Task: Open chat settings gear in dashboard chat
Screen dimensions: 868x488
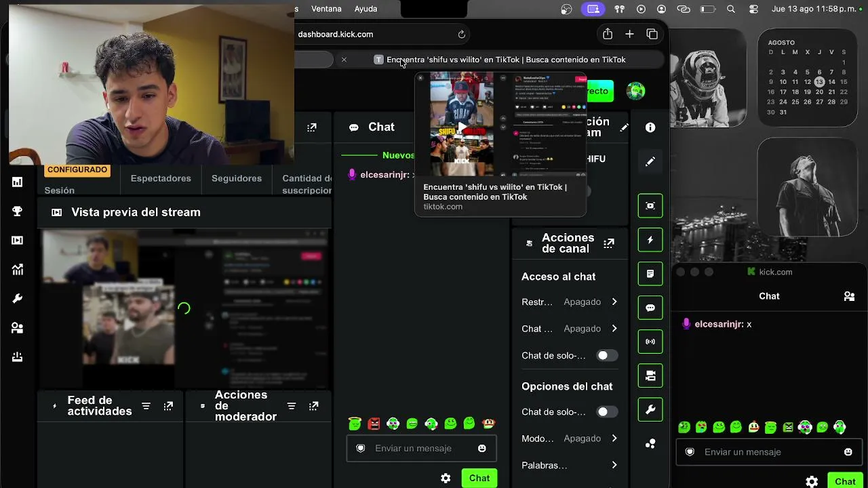Action: pyautogui.click(x=446, y=478)
